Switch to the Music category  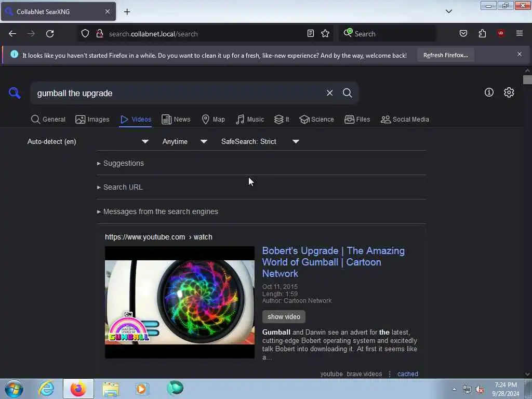point(250,119)
